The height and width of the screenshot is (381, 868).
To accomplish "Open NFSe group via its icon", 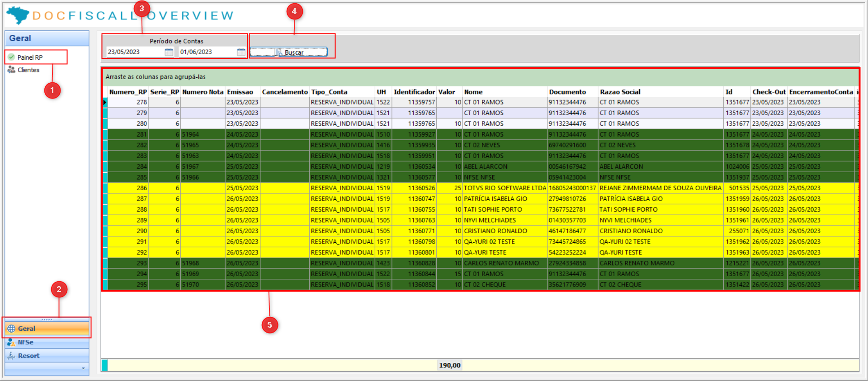I will (11, 342).
